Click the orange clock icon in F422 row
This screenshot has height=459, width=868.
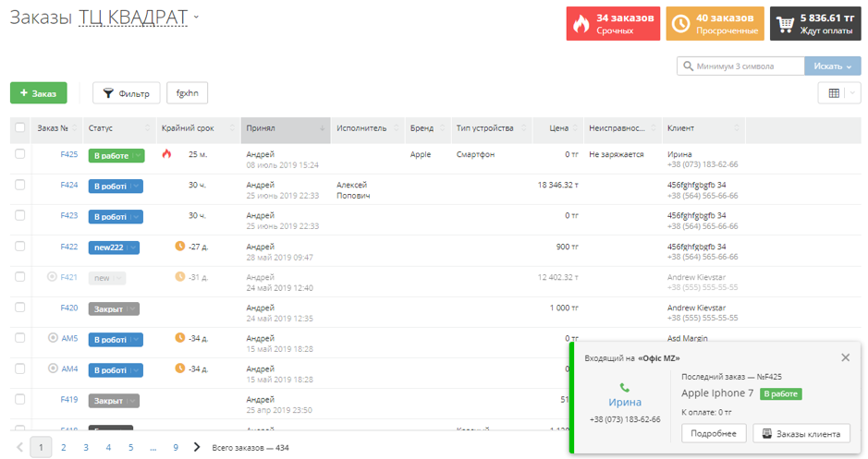click(180, 247)
